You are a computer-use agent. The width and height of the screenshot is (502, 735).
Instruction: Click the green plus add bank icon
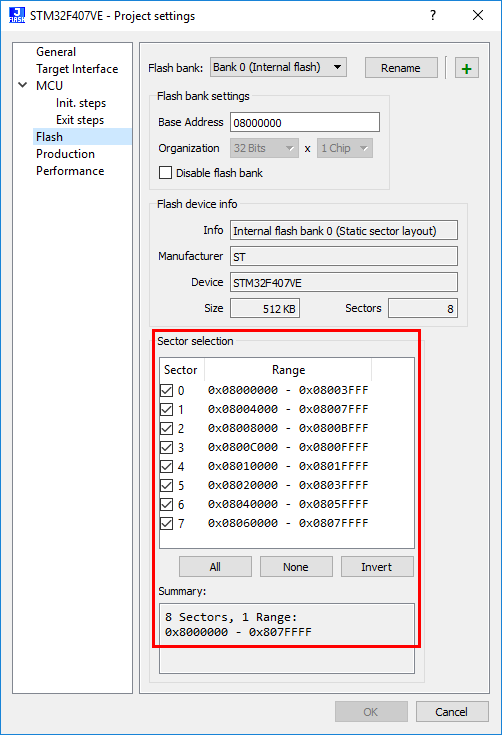click(x=466, y=68)
